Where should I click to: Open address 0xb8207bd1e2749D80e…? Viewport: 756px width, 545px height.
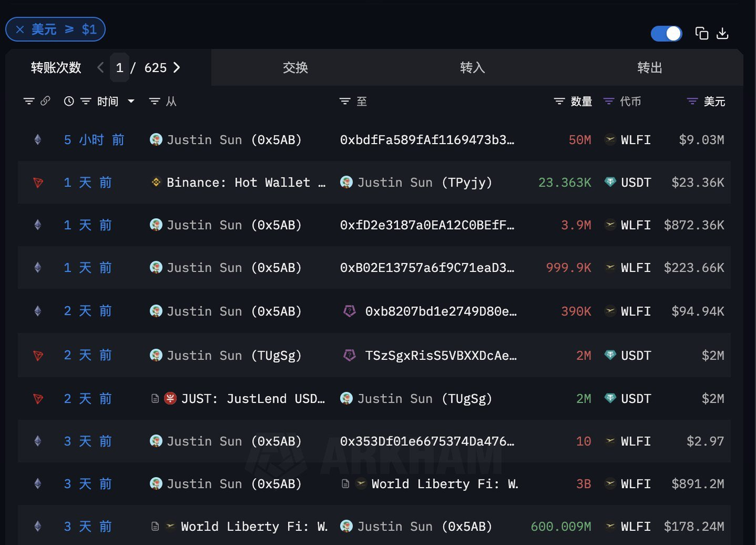(x=441, y=312)
